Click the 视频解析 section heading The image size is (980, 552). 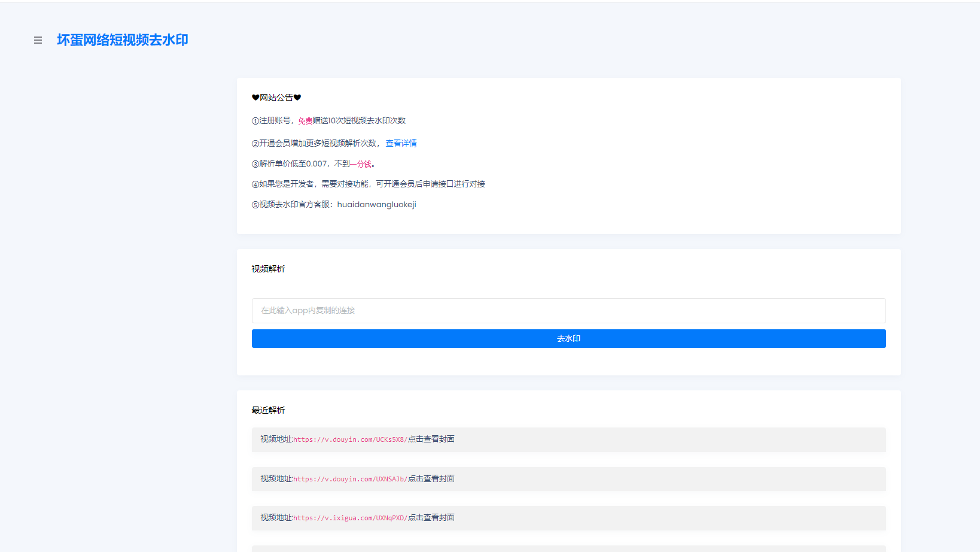point(268,269)
